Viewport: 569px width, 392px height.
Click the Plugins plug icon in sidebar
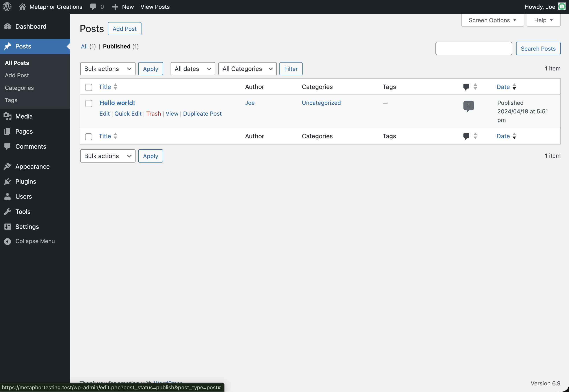pos(8,181)
